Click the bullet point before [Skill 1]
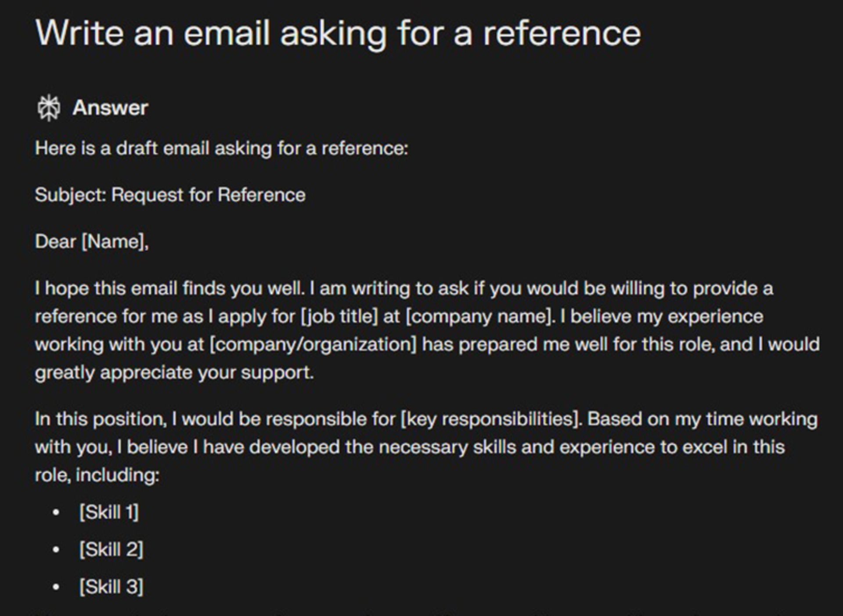 56,512
